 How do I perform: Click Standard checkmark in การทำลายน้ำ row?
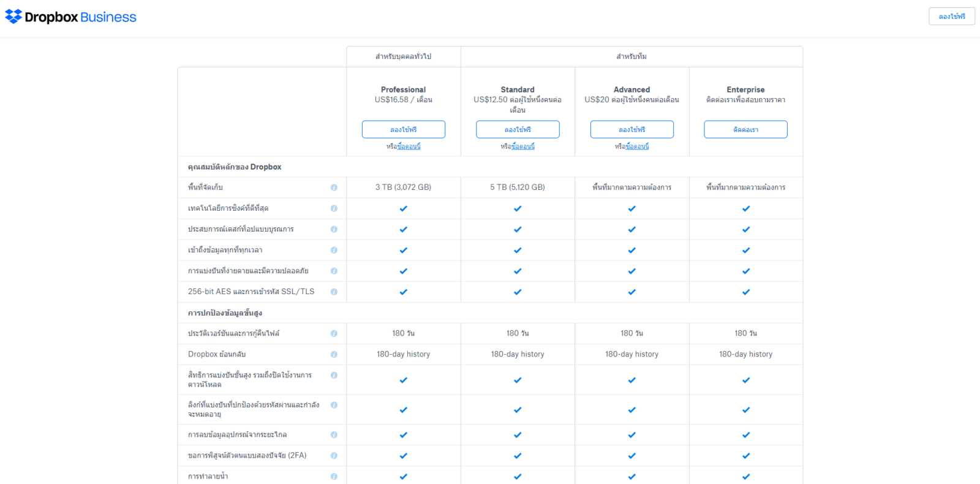(518, 477)
